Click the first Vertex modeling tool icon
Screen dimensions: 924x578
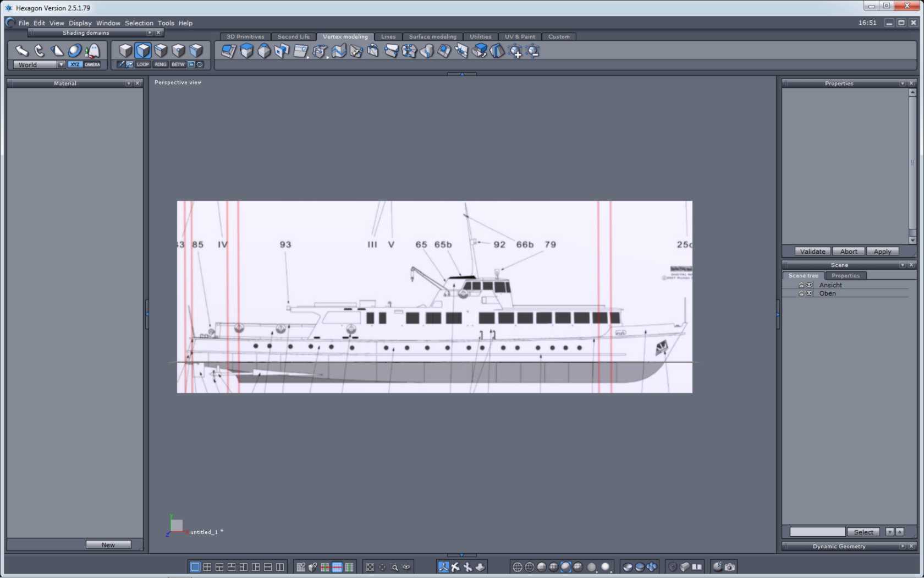coord(228,51)
